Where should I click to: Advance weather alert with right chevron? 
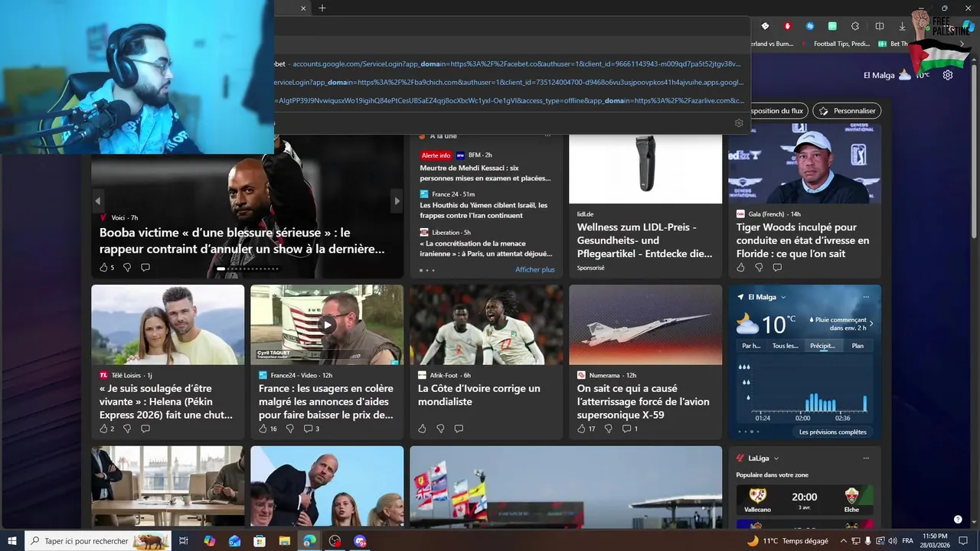click(871, 324)
